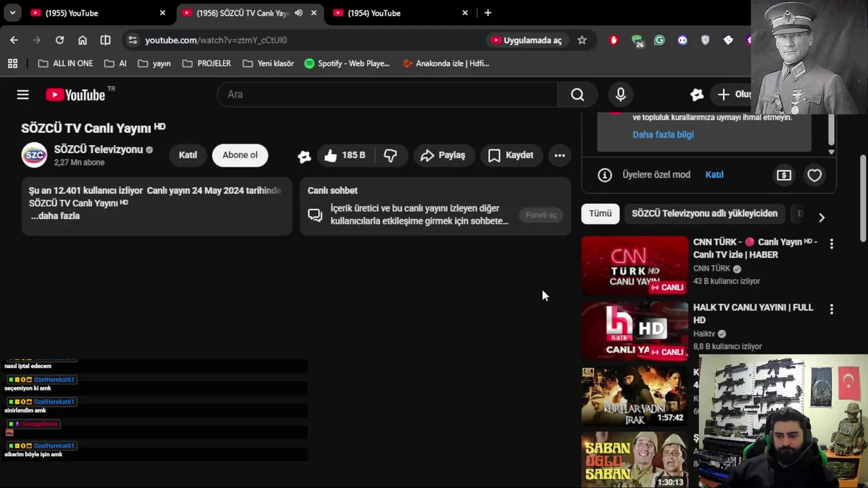This screenshot has height=488, width=868.
Task: Close the (1955) YouTube tab
Action: 163,13
